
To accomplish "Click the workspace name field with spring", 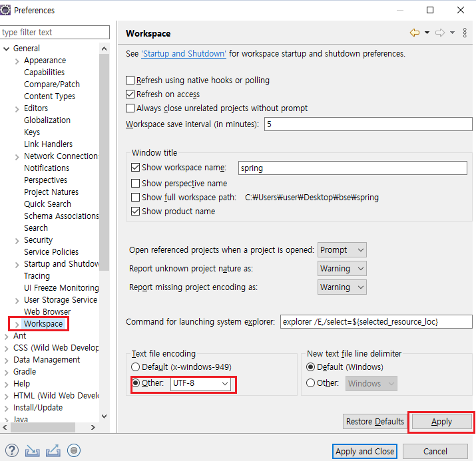I will (x=352, y=168).
